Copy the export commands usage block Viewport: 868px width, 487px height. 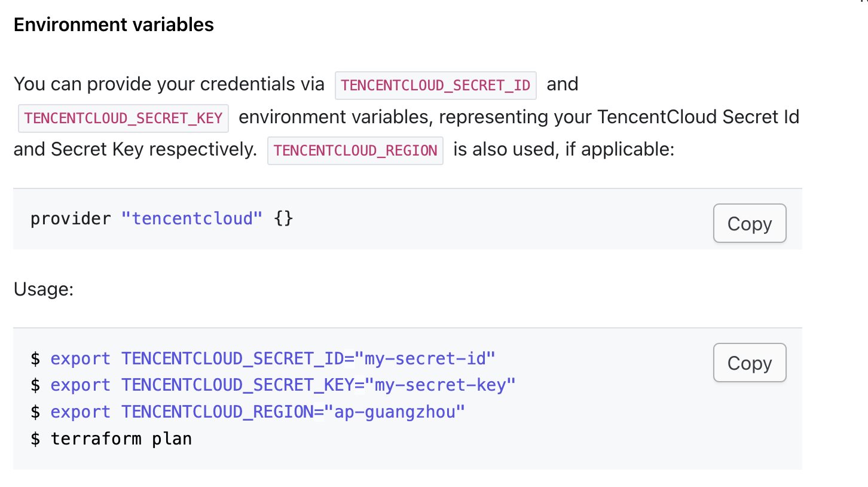tap(750, 363)
